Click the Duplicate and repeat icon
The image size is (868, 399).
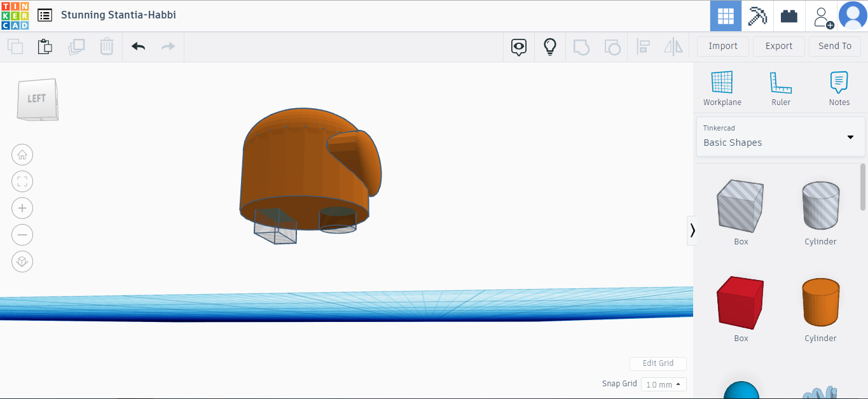76,46
